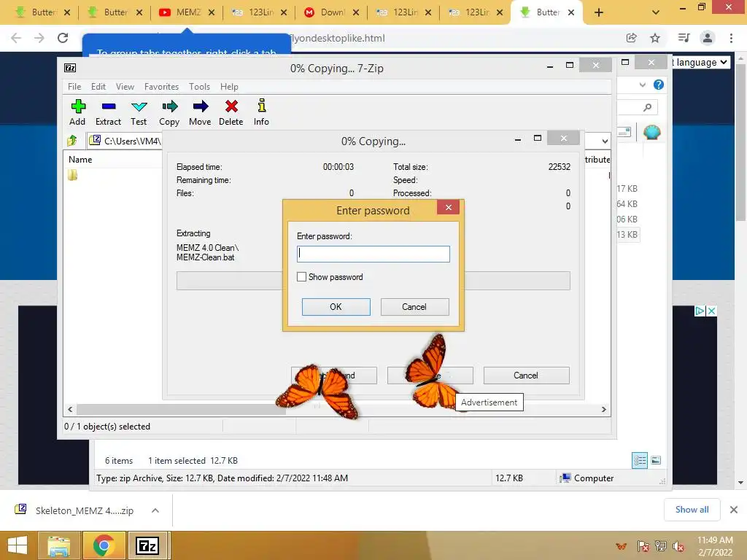Click the Explorer search magnifier icon
747x560 pixels.
647,108
